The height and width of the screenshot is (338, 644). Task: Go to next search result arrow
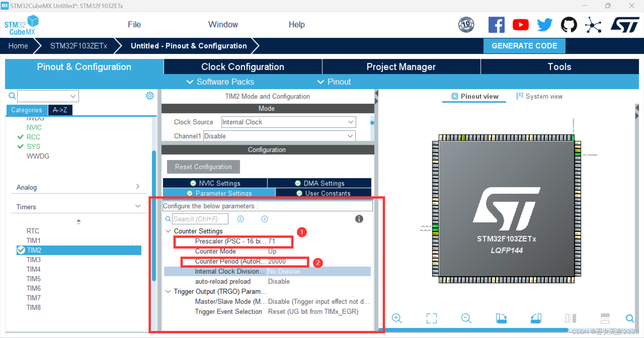(265, 219)
